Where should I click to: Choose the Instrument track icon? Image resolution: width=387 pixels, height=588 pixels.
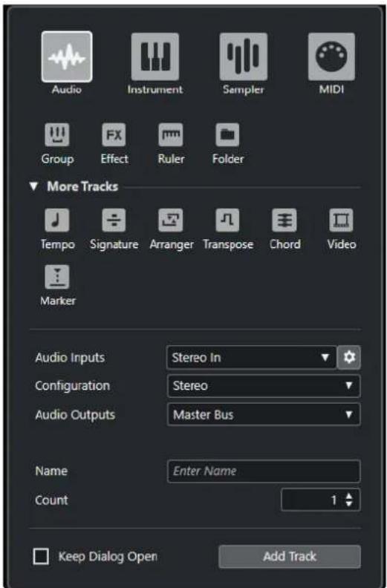click(x=155, y=56)
